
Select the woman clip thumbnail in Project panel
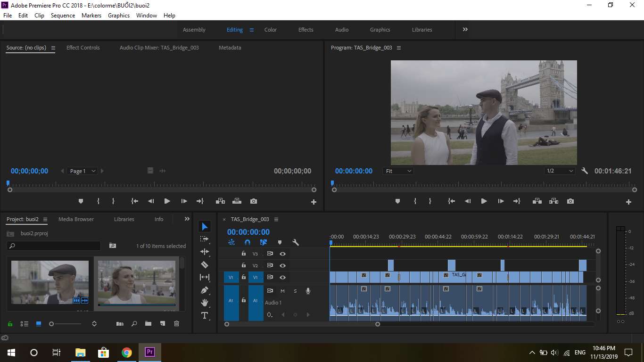click(x=137, y=282)
